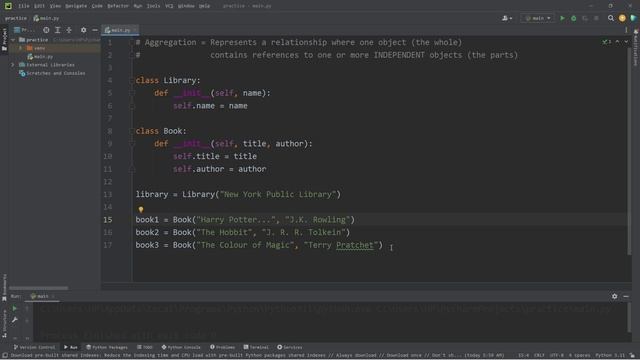640x360 pixels.
Task: Toggle the Project tool window side tab
Action: coord(4,40)
